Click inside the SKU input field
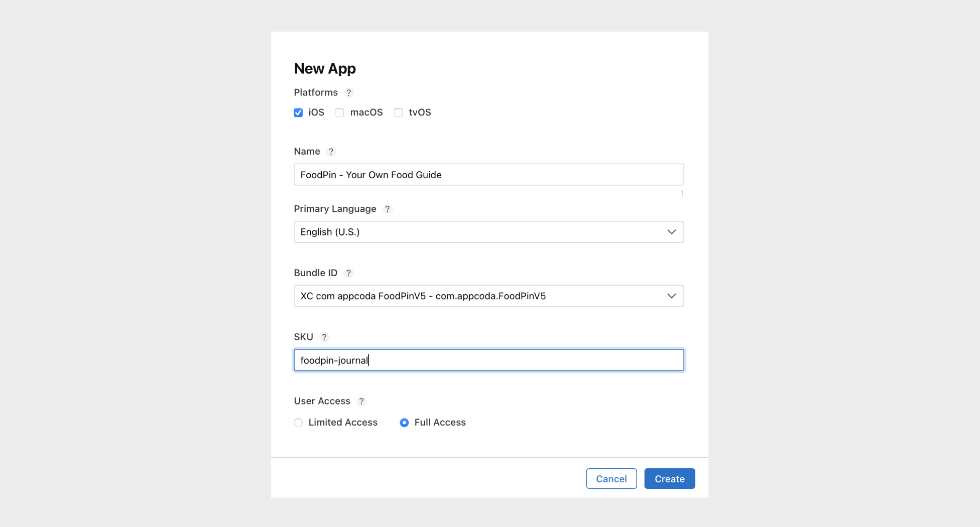Viewport: 980px width, 527px height. point(488,360)
